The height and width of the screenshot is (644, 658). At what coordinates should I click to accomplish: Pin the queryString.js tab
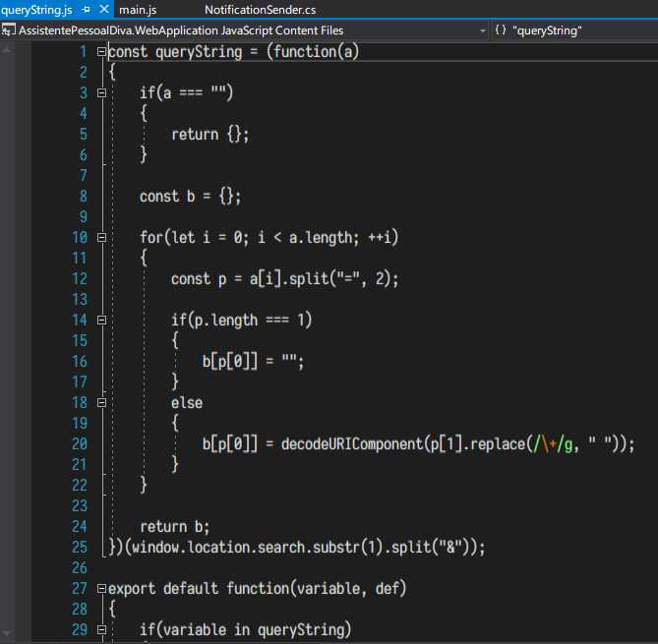click(87, 10)
